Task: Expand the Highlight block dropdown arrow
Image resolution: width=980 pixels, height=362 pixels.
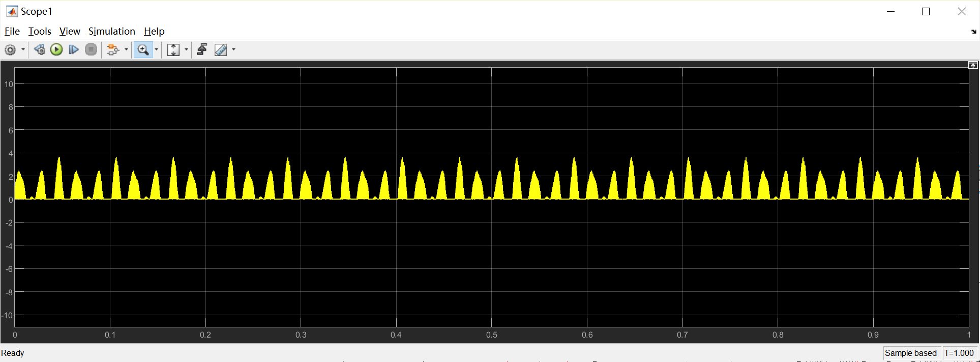Action: [126, 50]
